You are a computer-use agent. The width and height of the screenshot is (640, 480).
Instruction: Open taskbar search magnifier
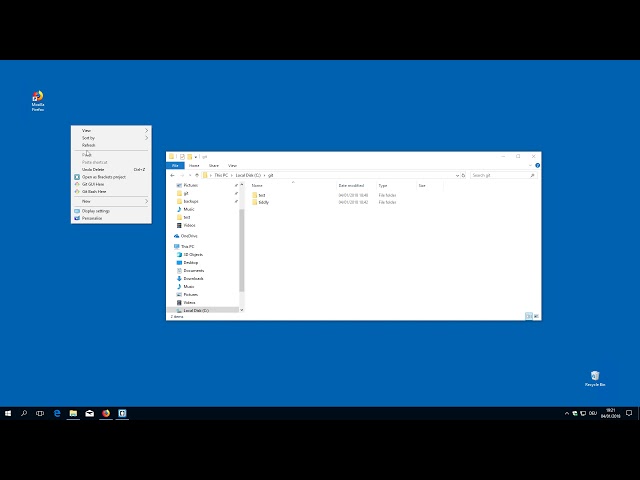24,413
